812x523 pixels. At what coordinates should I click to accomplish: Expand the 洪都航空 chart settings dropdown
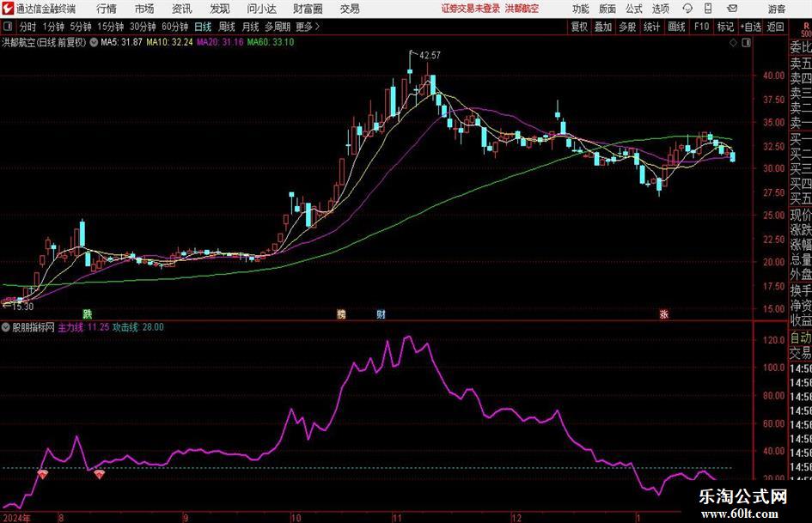point(94,42)
